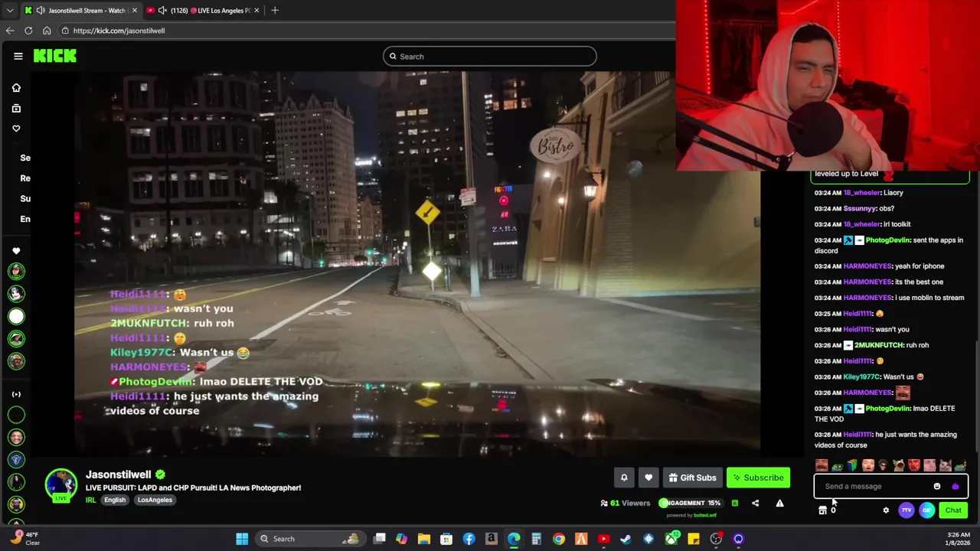The height and width of the screenshot is (551, 980).
Task: Open Google Chrome from taskbar
Action: click(x=559, y=539)
